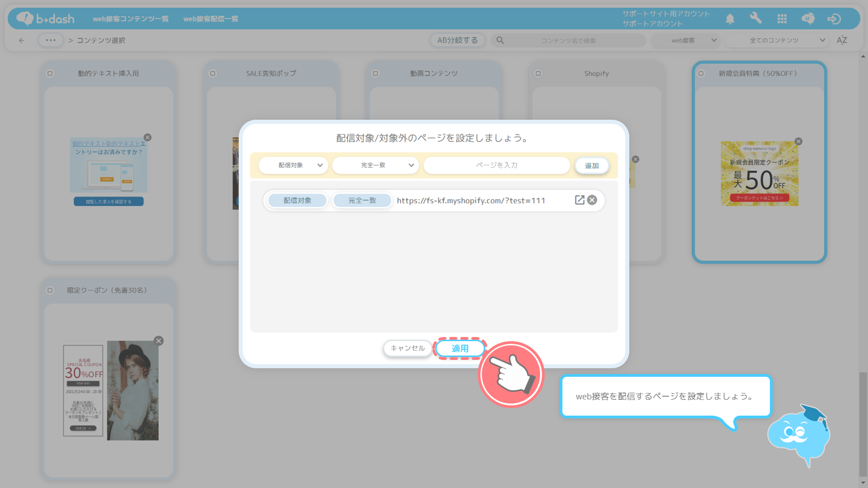Select the 新規会員特典（50%OFF） checkbox

tap(701, 73)
